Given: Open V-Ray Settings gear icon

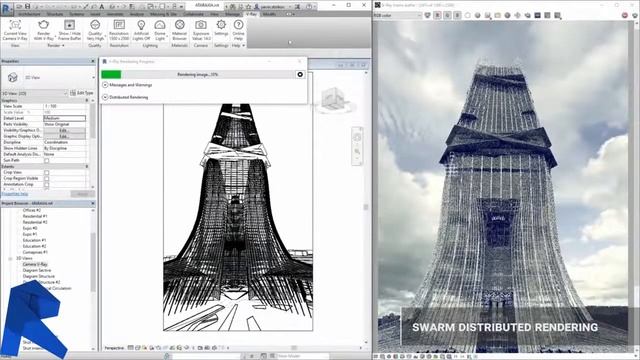Looking at the screenshot, I should point(221,25).
